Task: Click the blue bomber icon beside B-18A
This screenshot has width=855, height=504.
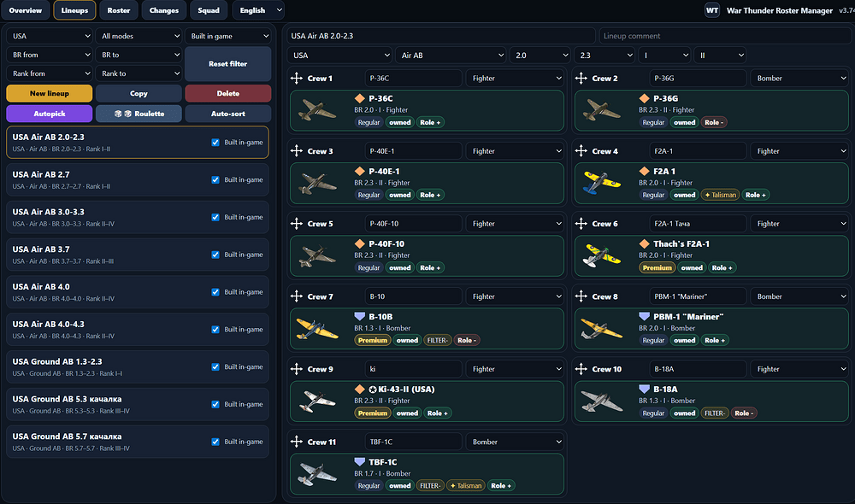Action: 645,389
